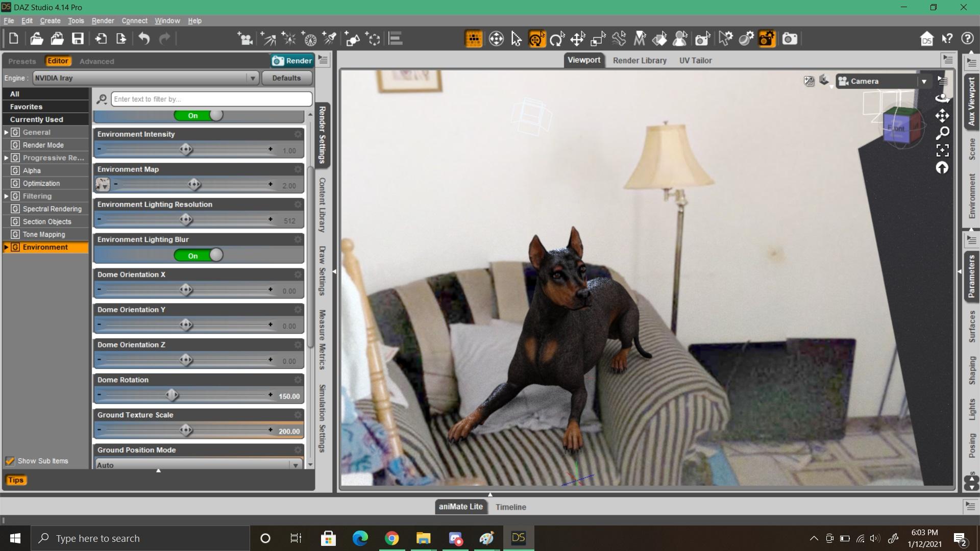Click the Dome Rotation slider handle
980x551 pixels.
coord(172,395)
